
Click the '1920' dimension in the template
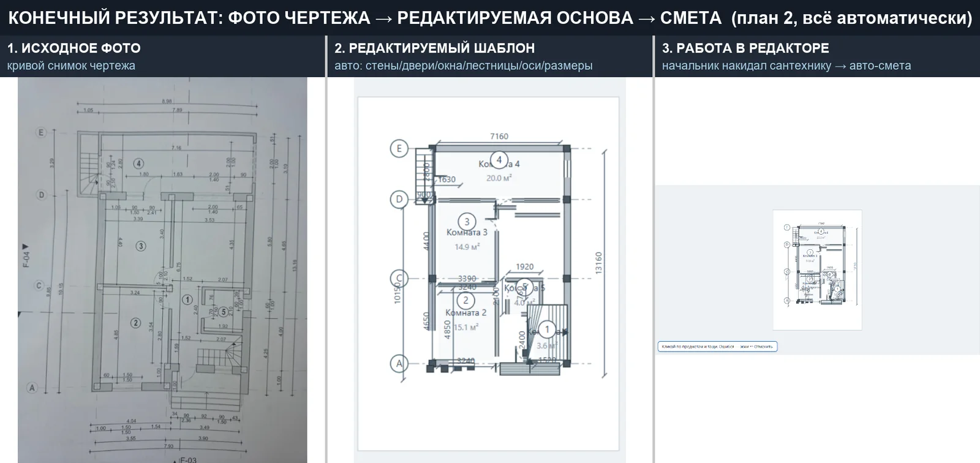525,266
